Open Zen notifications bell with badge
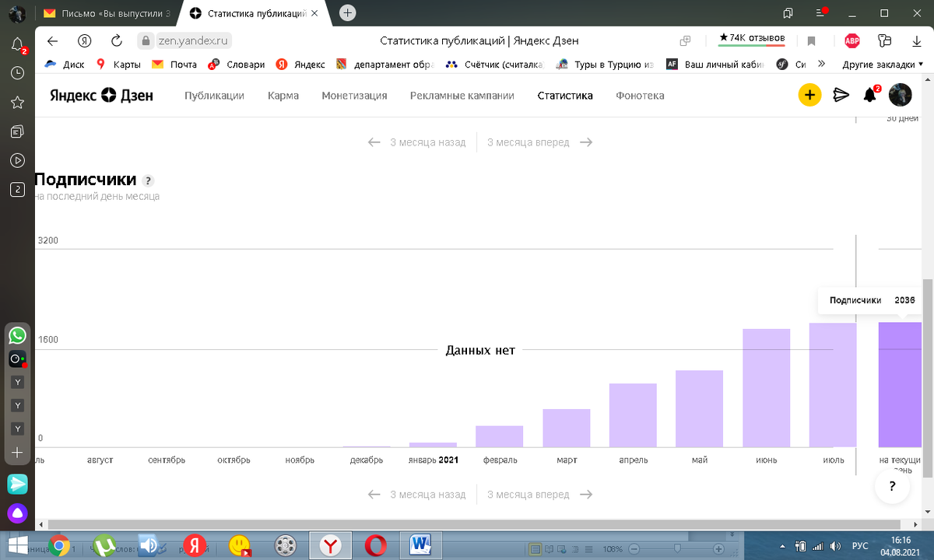Viewport: 934px width, 560px height. tap(870, 95)
